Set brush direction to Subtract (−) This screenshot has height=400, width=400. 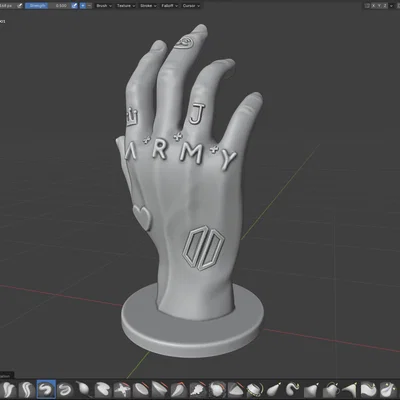(x=89, y=6)
